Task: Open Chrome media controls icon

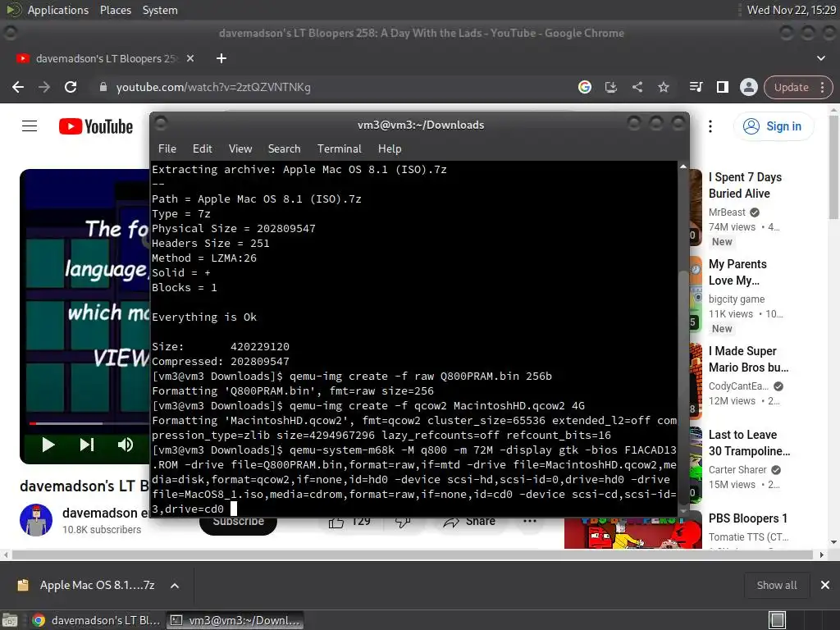Action: pos(696,87)
